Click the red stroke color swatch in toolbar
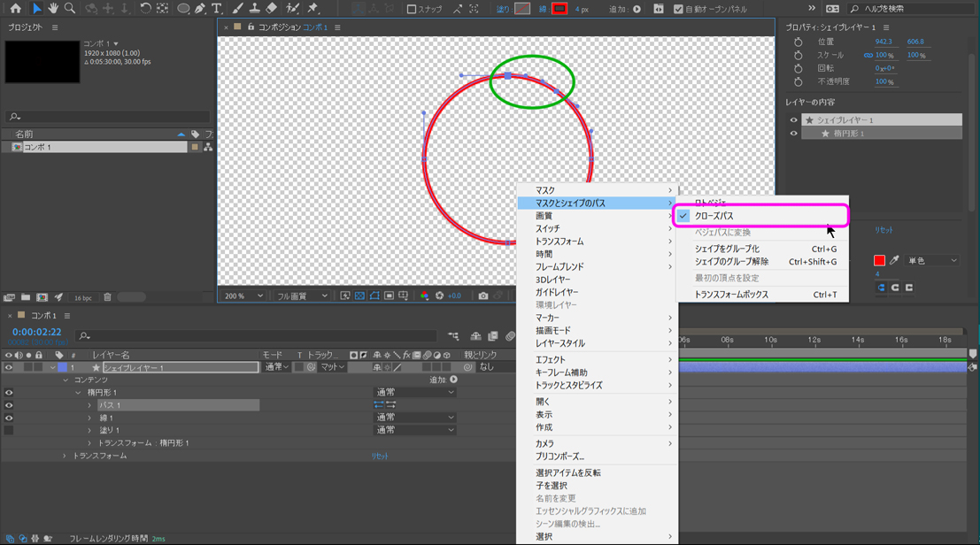Screen dimensions: 980x545 559,9
